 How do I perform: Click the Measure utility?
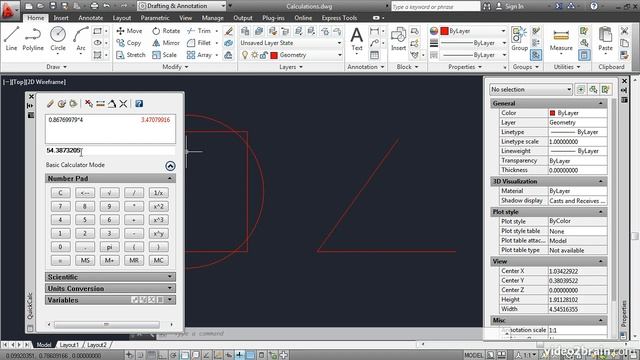pyautogui.click(x=561, y=40)
